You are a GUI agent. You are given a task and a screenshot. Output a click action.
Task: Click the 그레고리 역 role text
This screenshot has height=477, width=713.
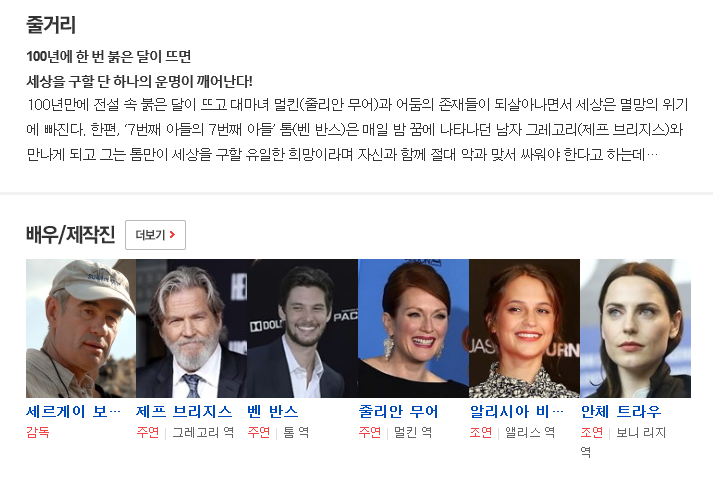click(x=203, y=432)
